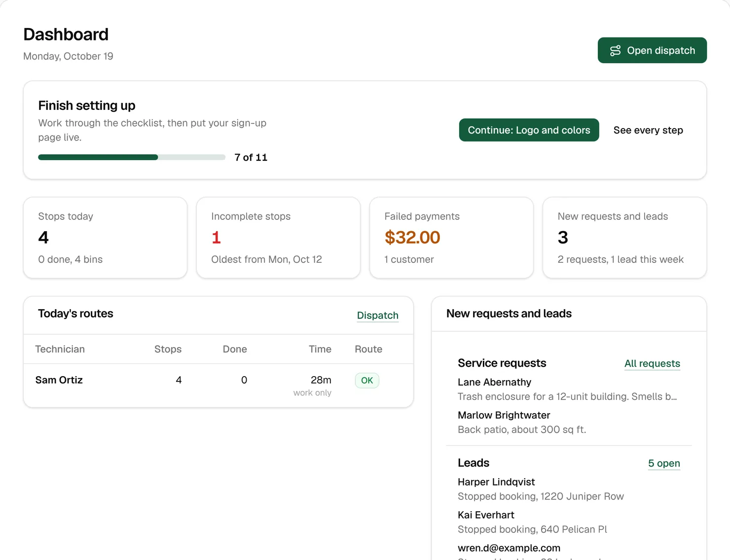730x560 pixels.
Task: Open the Incomplete stops summary card
Action: [278, 238]
